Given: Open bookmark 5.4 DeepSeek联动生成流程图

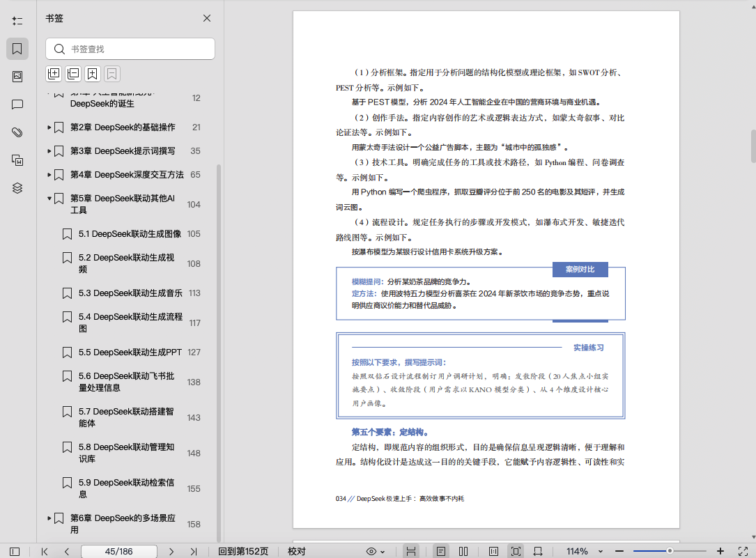Looking at the screenshot, I should 130,323.
